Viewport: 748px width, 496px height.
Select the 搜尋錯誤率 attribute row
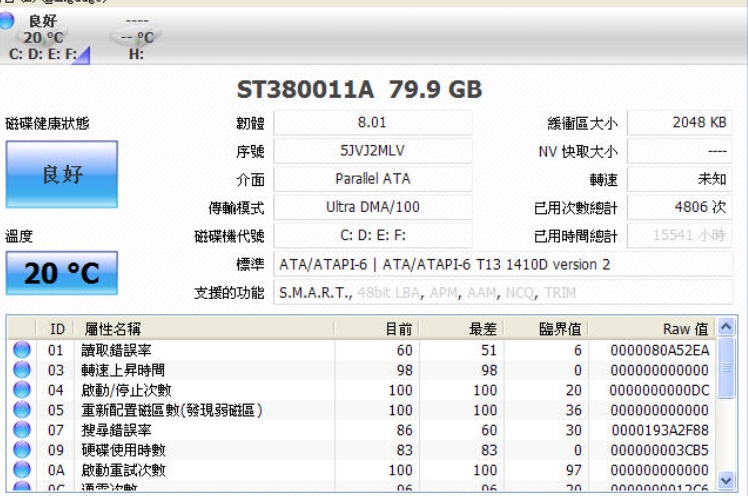(362, 430)
